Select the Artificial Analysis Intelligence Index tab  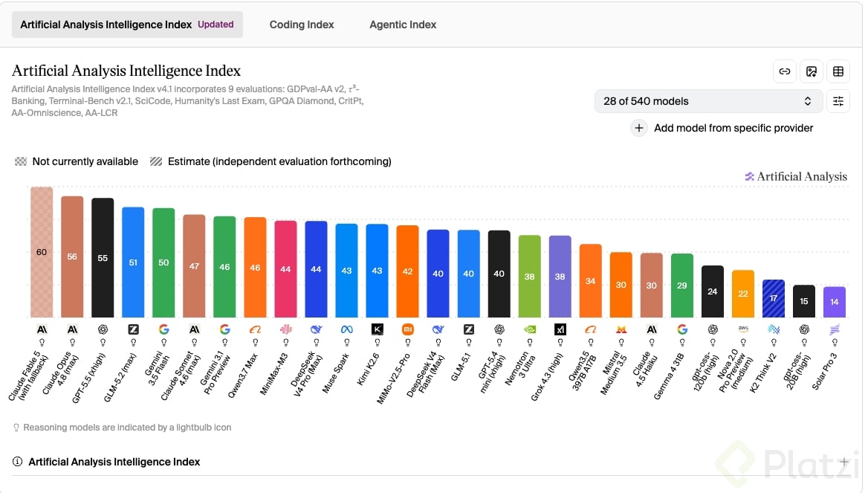pyautogui.click(x=127, y=25)
